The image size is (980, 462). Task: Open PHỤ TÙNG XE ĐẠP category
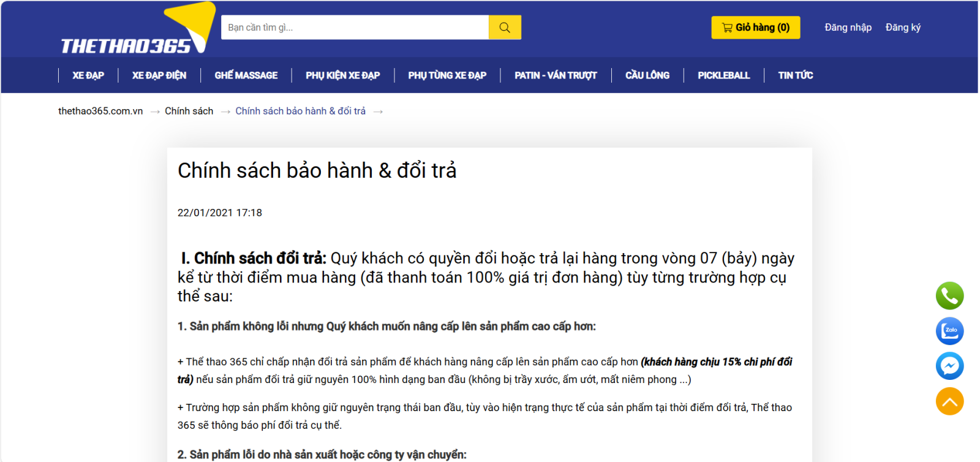click(447, 75)
